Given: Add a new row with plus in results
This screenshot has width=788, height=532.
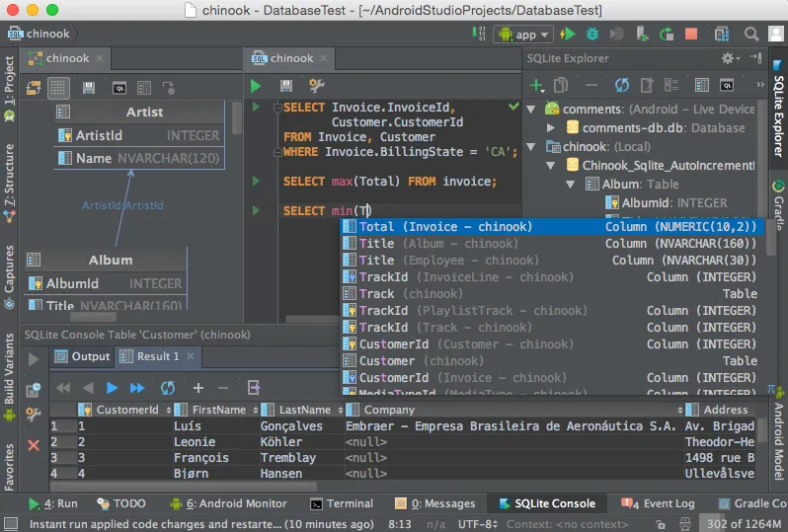Looking at the screenshot, I should tap(198, 388).
